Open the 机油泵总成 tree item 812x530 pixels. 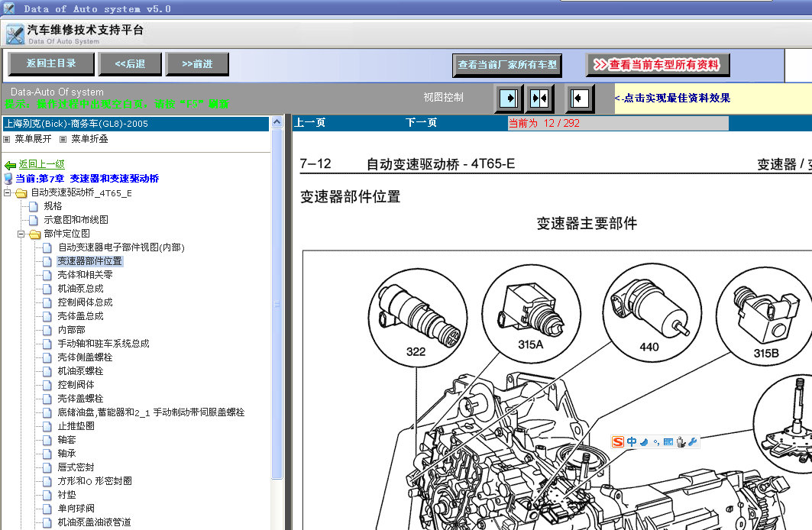[x=80, y=289]
